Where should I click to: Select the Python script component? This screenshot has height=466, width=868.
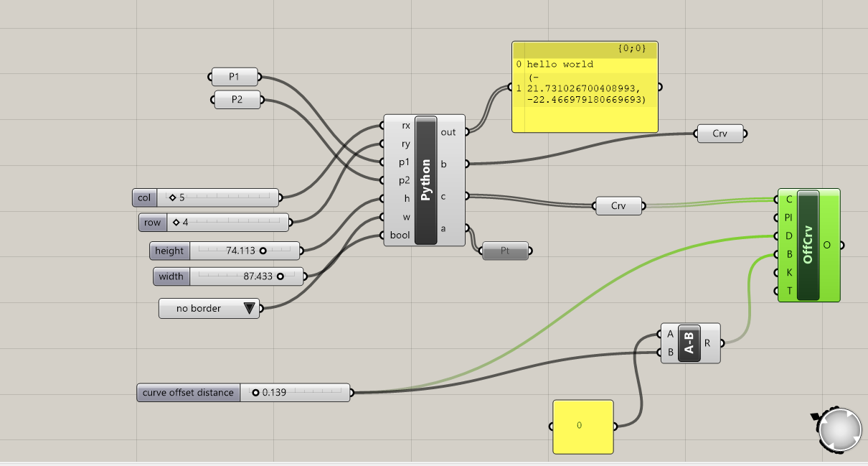(x=425, y=178)
